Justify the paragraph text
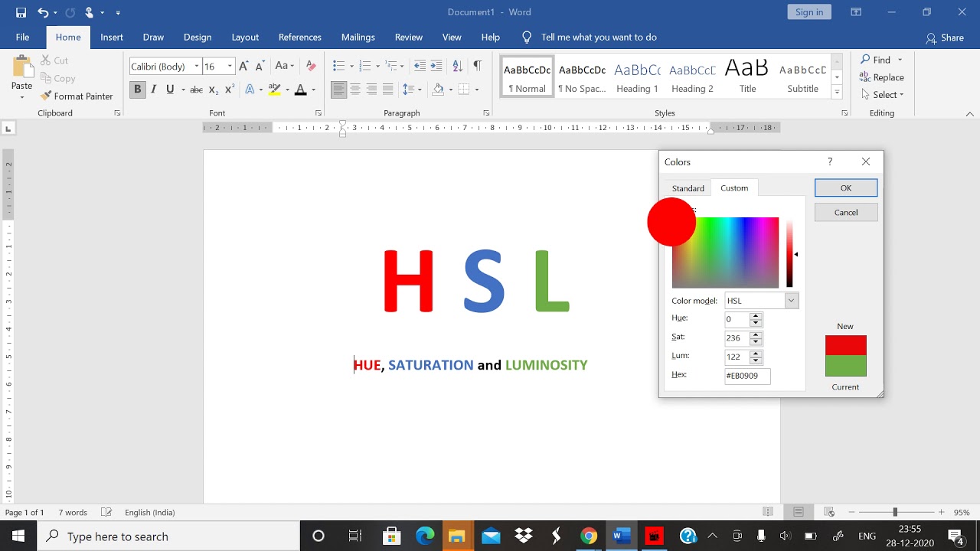 (388, 90)
